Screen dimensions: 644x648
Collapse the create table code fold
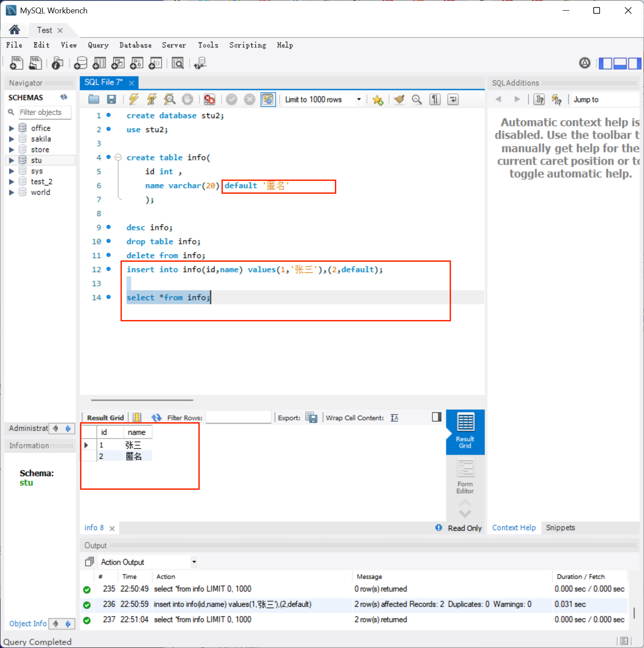pos(118,157)
